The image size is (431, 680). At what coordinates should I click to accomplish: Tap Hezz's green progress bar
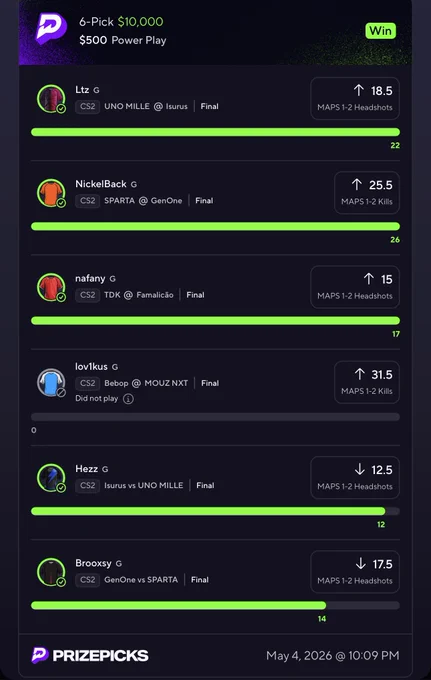[x=215, y=511]
